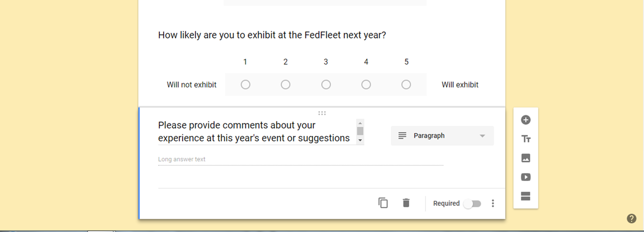Add a new section to the form
This screenshot has width=644, height=232.
point(525,196)
